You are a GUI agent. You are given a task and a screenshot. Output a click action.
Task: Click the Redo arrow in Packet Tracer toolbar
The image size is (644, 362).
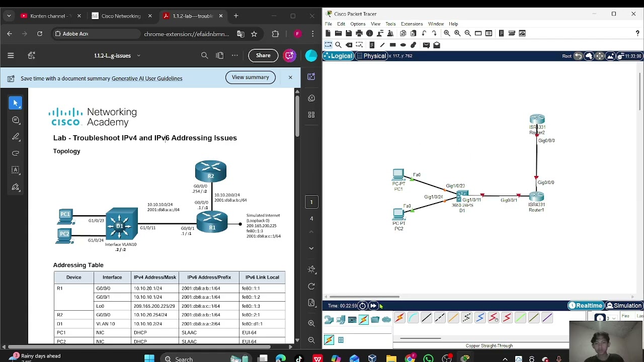click(434, 33)
